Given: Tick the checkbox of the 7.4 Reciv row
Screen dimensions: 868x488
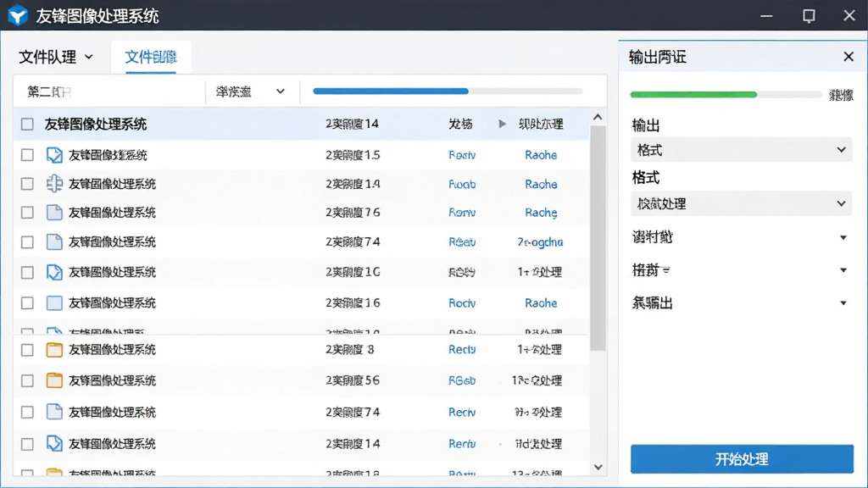Looking at the screenshot, I should pyautogui.click(x=27, y=413).
